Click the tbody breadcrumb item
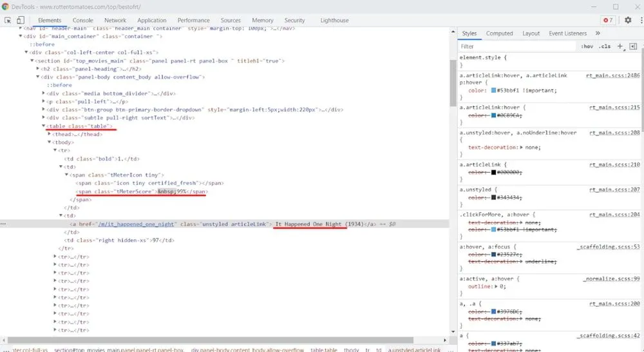The height and width of the screenshot is (352, 644). (351, 349)
